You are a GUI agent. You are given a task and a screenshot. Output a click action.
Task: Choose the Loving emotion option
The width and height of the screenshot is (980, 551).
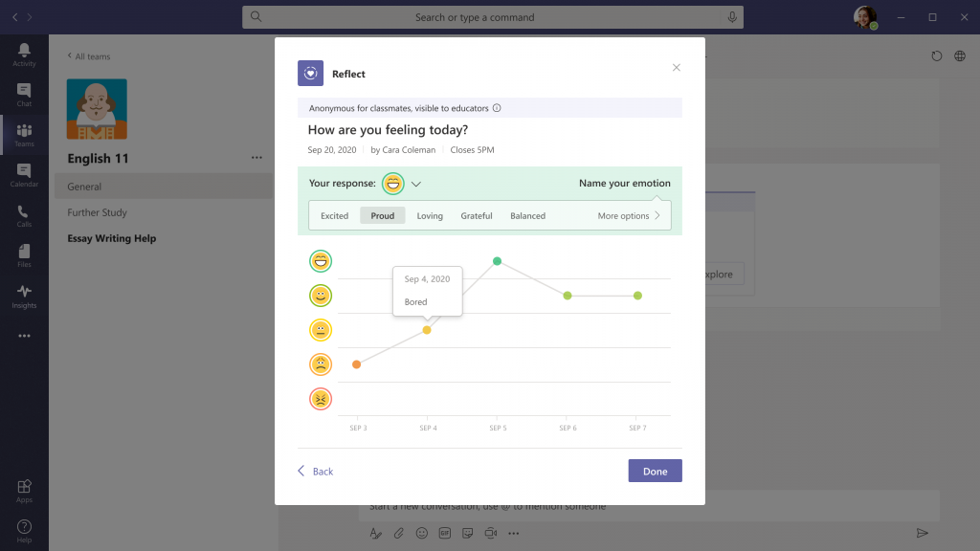[430, 215]
